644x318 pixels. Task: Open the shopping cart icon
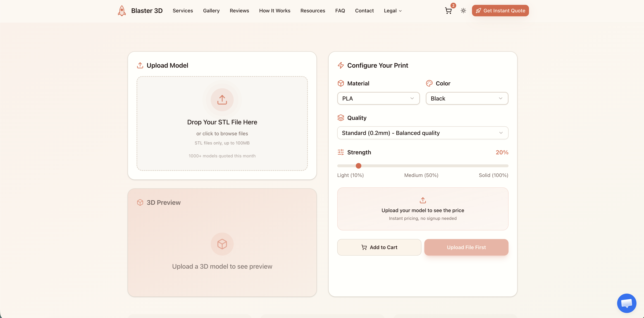click(448, 11)
